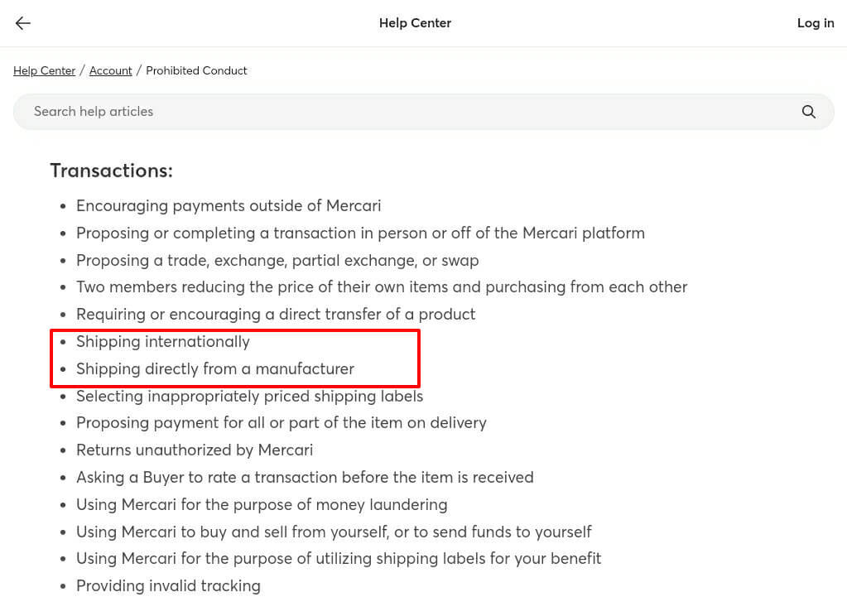Select the Shipping internationally bullet

click(162, 341)
